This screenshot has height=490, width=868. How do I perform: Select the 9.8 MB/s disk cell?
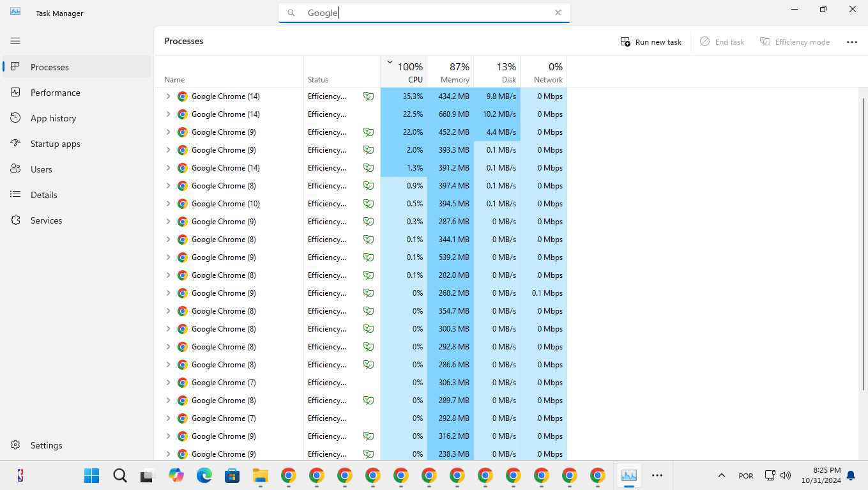[497, 96]
